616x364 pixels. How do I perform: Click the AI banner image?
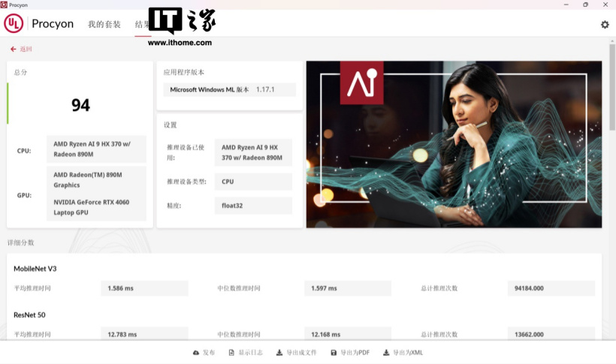coord(454,144)
